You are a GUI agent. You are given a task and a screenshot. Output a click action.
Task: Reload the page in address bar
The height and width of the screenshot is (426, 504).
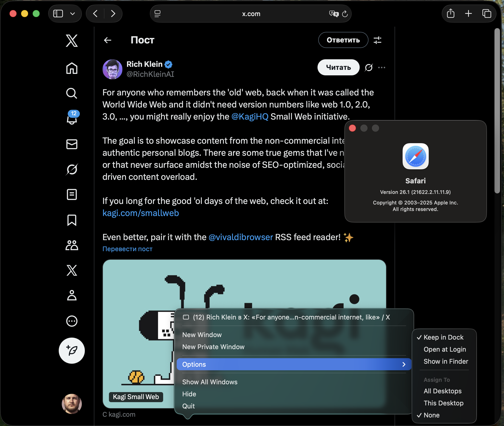click(x=345, y=14)
